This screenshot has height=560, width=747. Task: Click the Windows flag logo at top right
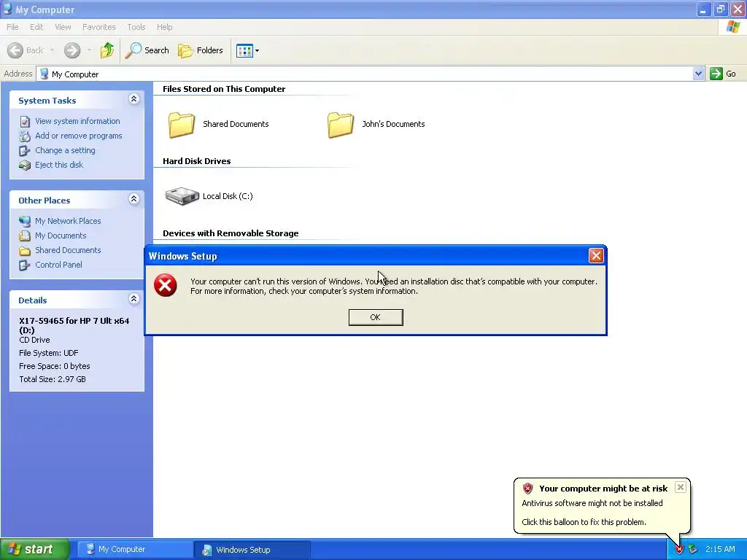732,27
